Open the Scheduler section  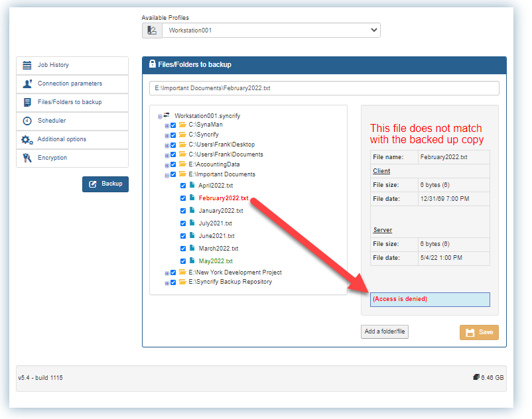click(x=72, y=121)
